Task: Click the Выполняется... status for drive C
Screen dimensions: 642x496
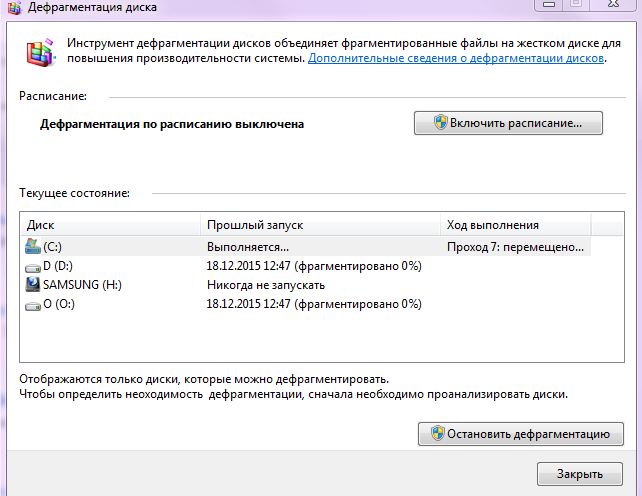Action: pos(248,246)
